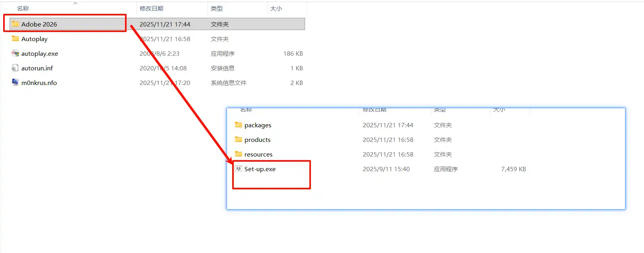This screenshot has height=253, width=644.
Task: Click the 2025/11/21 16:58 date of resources
Action: (388, 154)
